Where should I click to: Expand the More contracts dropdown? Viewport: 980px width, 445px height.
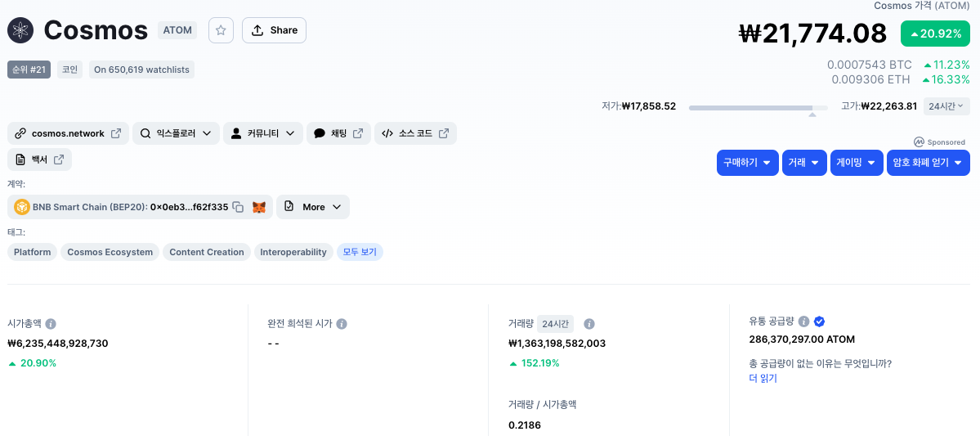pyautogui.click(x=312, y=207)
